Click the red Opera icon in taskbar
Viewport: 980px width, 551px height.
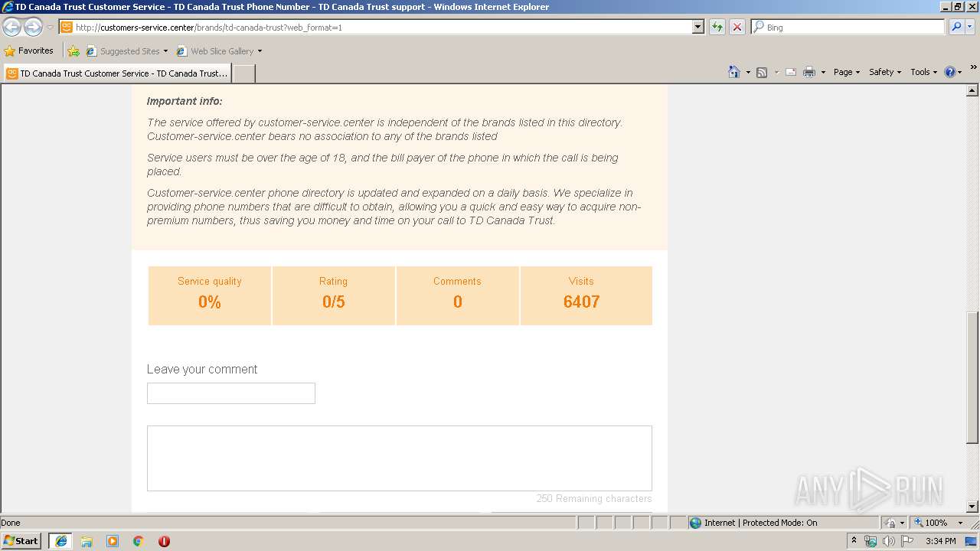coord(164,541)
